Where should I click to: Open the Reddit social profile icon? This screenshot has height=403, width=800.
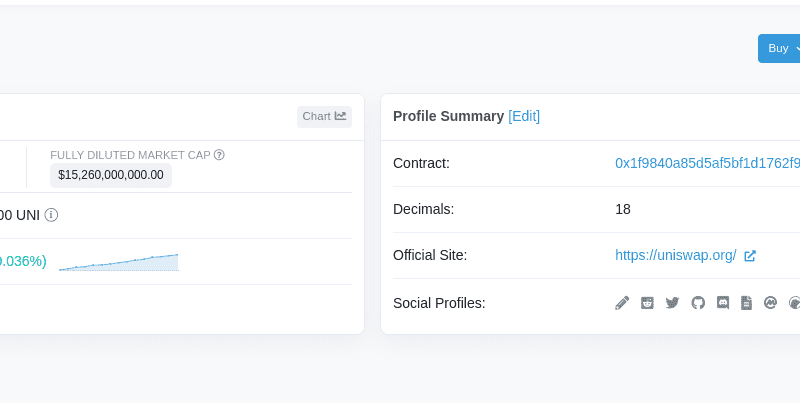[647, 303]
